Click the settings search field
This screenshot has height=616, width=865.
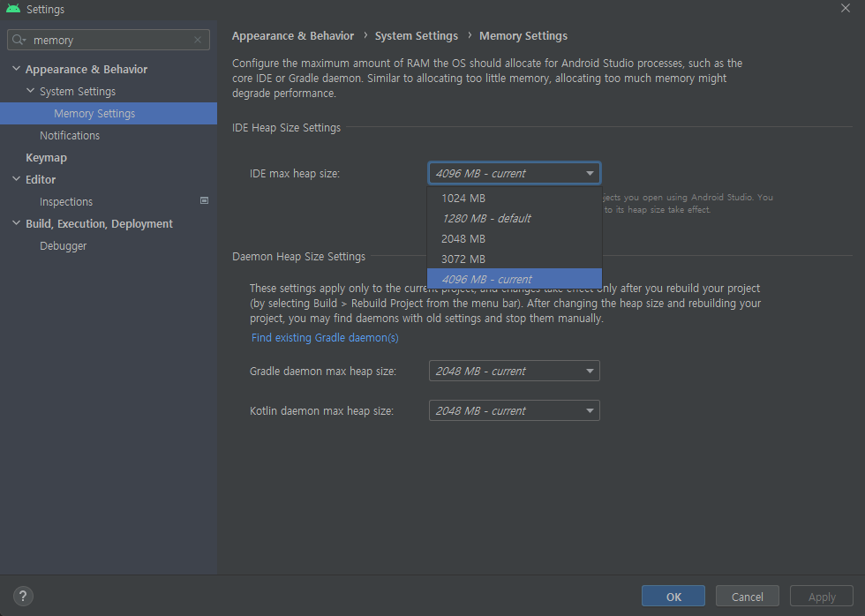(108, 40)
